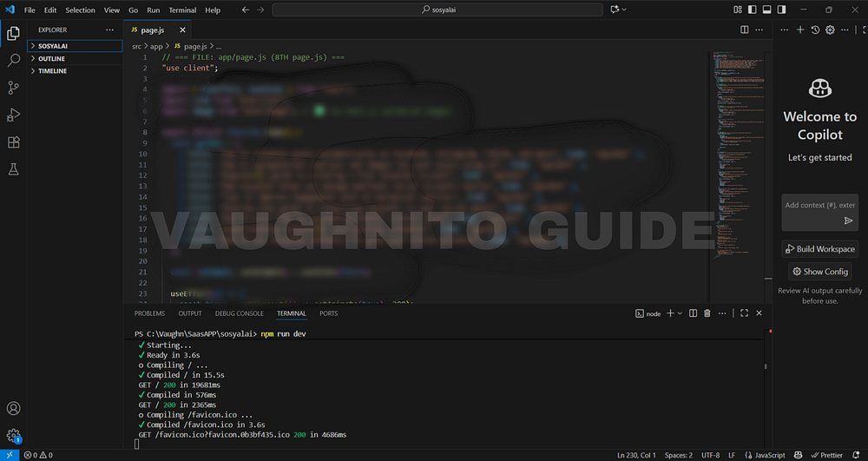Viewport: 868px width, 461px height.
Task: Kill the terminal with trash icon
Action: coord(707,313)
